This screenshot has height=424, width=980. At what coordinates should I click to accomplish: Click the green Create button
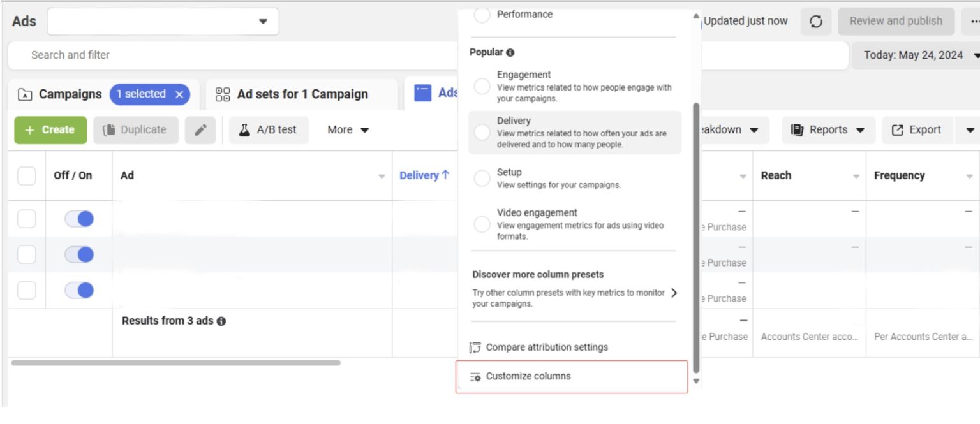(x=50, y=129)
